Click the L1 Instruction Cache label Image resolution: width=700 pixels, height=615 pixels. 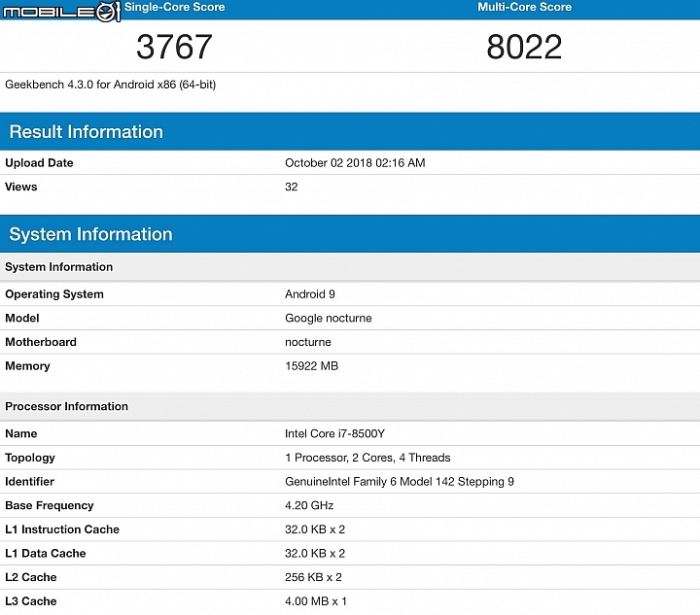[62, 530]
